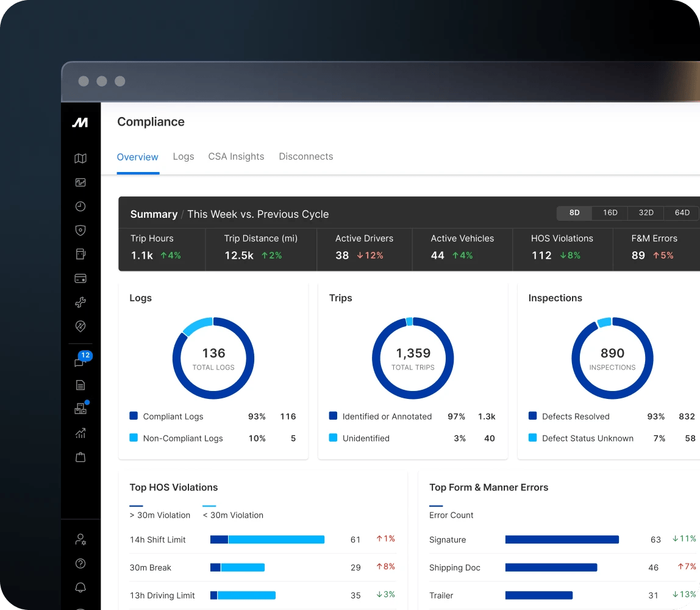The image size is (700, 610).
Task: Click the Non-Compliant Logs color swatch
Action: coord(134,437)
